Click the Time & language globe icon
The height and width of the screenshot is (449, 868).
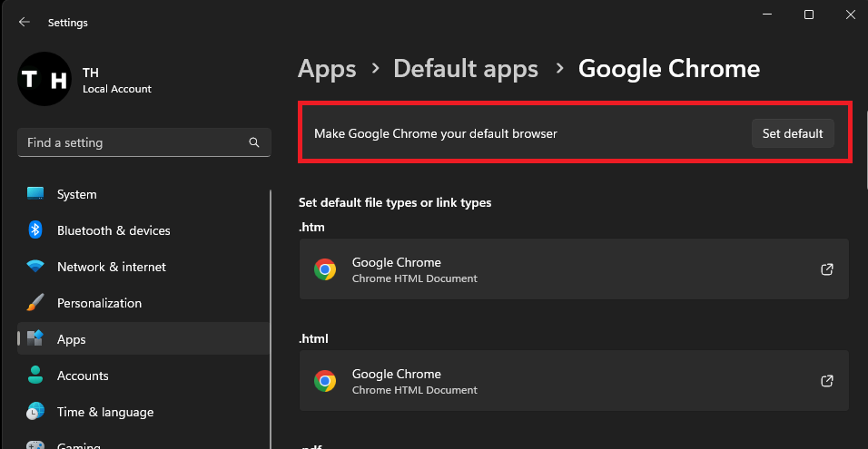click(35, 412)
